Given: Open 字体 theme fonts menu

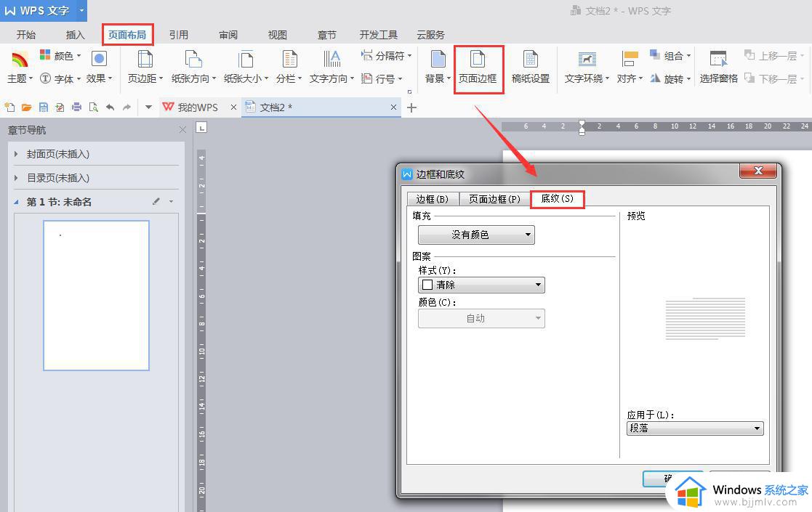Looking at the screenshot, I should pyautogui.click(x=60, y=78).
